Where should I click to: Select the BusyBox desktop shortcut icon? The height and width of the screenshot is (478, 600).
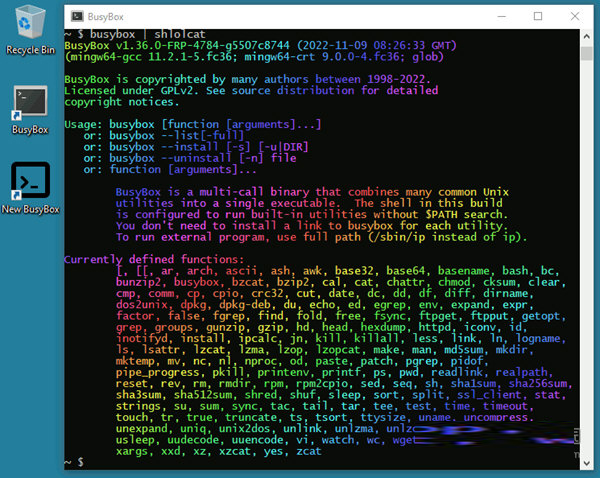tap(30, 102)
